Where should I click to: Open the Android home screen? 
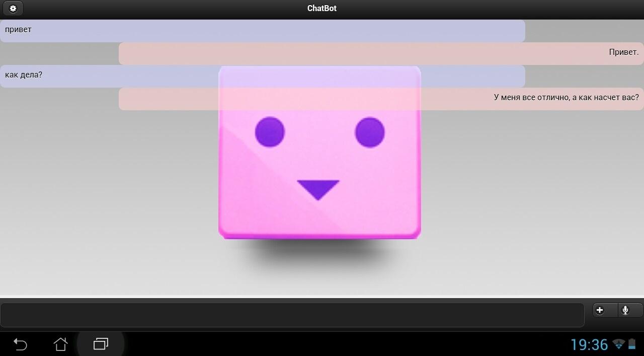(x=60, y=344)
